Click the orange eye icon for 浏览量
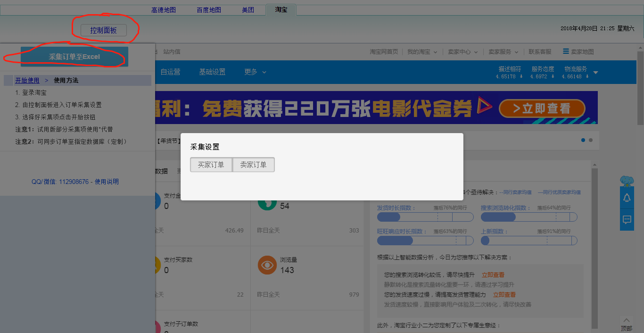This screenshot has width=644, height=333. click(x=267, y=265)
